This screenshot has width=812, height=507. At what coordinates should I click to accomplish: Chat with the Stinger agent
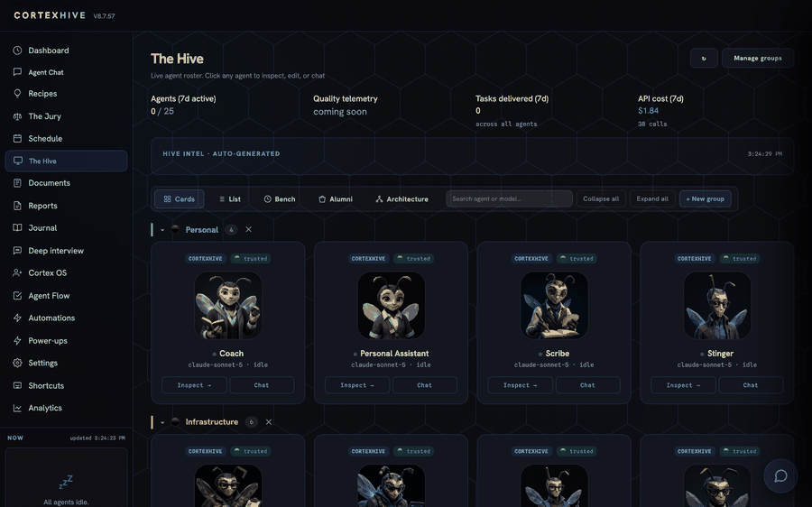tap(751, 385)
